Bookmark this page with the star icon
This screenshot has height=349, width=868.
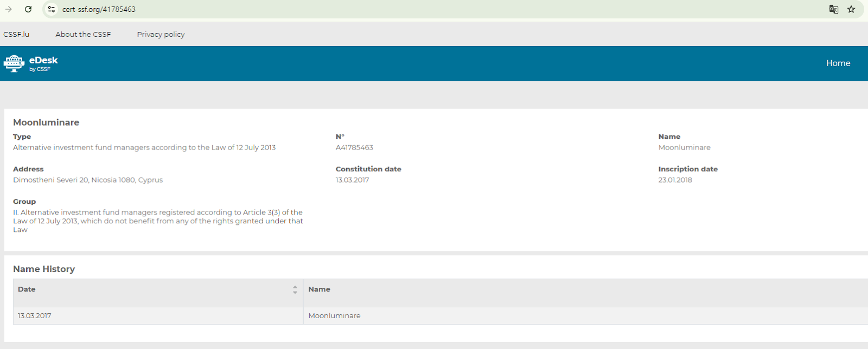(851, 9)
